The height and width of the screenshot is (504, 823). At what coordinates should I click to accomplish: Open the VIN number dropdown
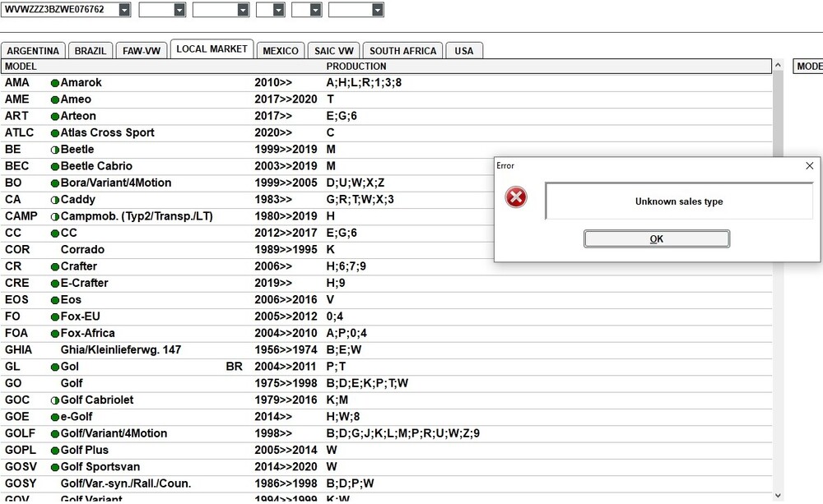[x=123, y=10]
